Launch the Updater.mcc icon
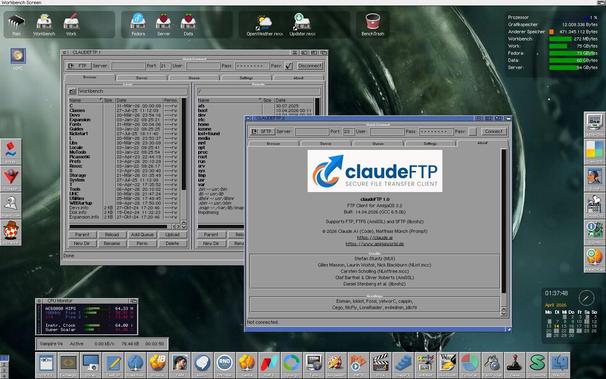Viewport: 606px width, 379px height. 302,24
